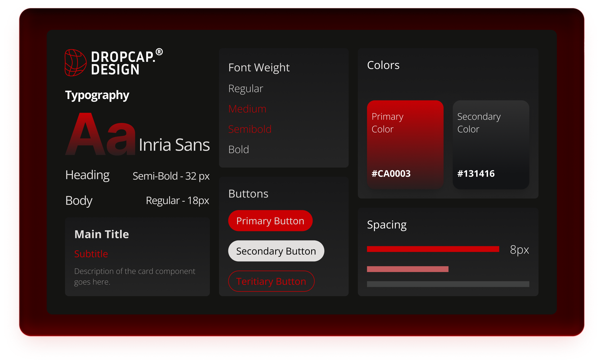Click the registered trademark symbol
The image size is (601, 364).
tap(159, 52)
